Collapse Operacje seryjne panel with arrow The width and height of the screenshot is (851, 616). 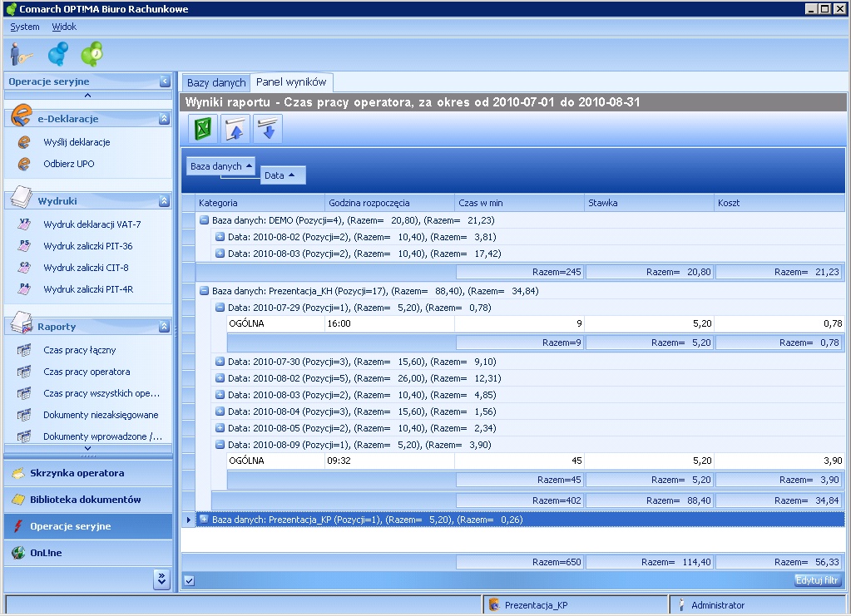tap(165, 81)
